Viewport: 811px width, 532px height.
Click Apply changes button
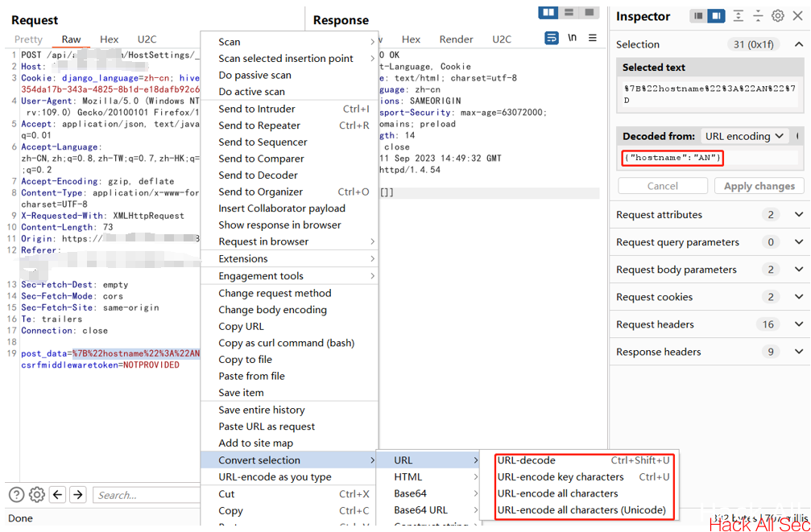(x=759, y=186)
